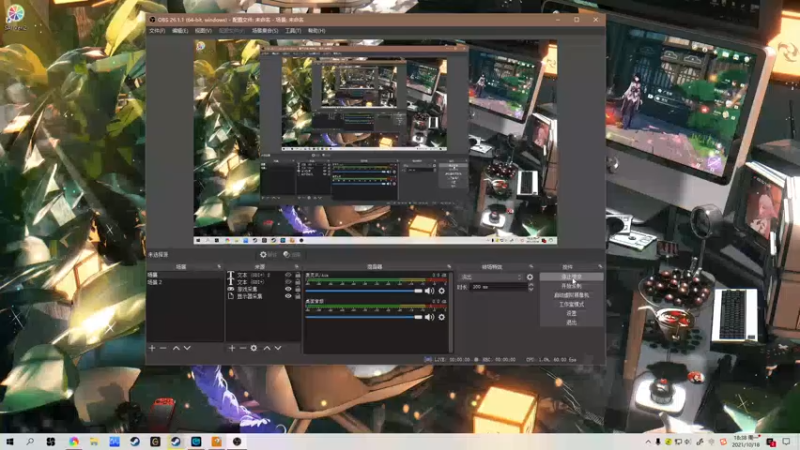Click CPU and fps status text
Viewport: 800px width, 450px height.
tap(551, 360)
